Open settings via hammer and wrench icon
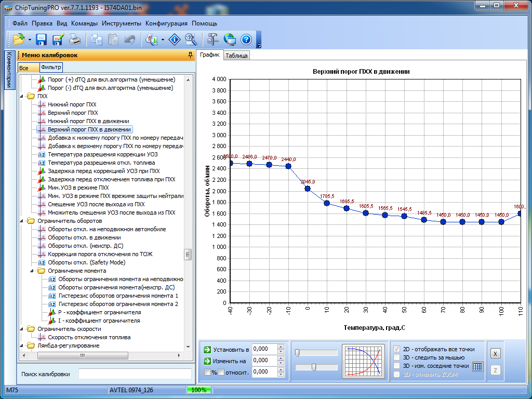This screenshot has height=399, width=532. tap(212, 39)
